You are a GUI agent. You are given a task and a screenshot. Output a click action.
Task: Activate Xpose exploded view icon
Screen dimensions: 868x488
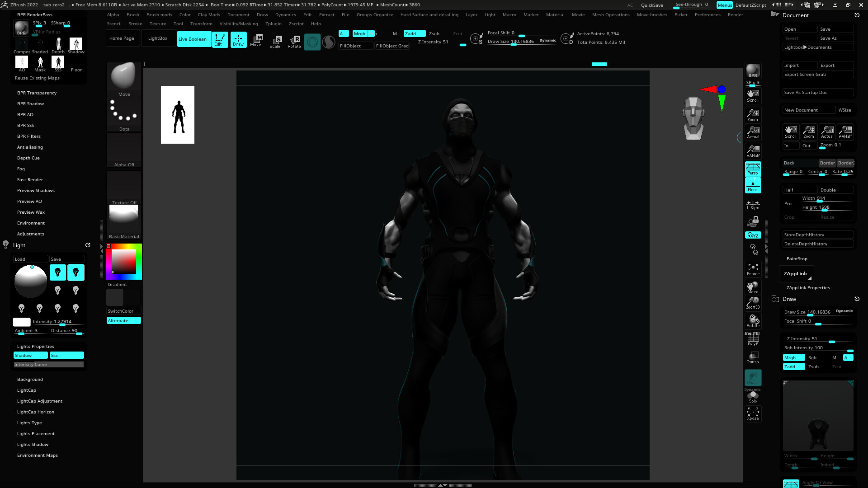[753, 413]
